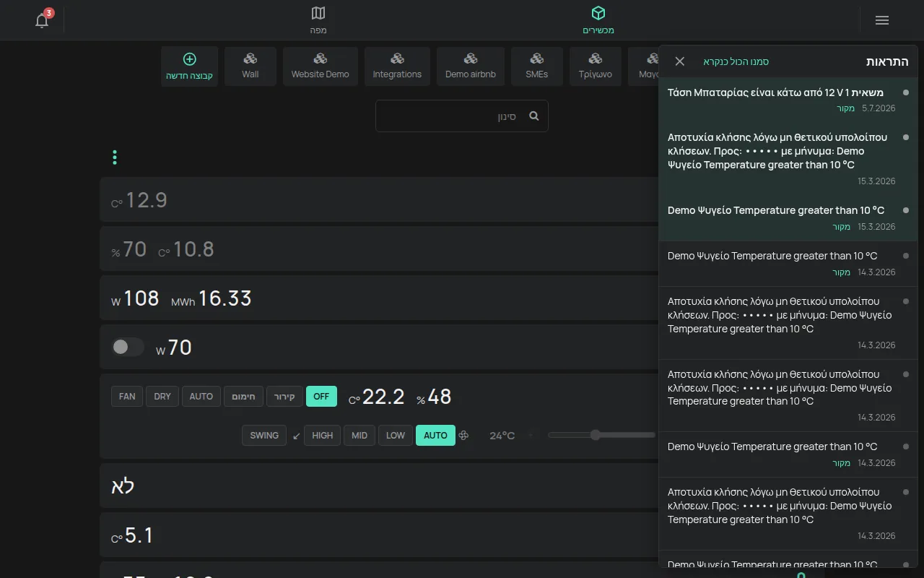
Task: Select OFF mode on the thermostat
Action: [x=321, y=396]
